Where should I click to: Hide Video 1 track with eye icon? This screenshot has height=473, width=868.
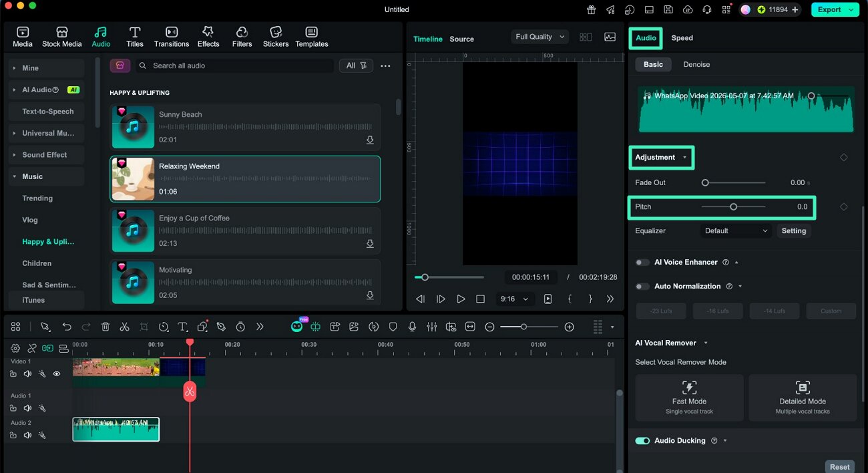57,374
